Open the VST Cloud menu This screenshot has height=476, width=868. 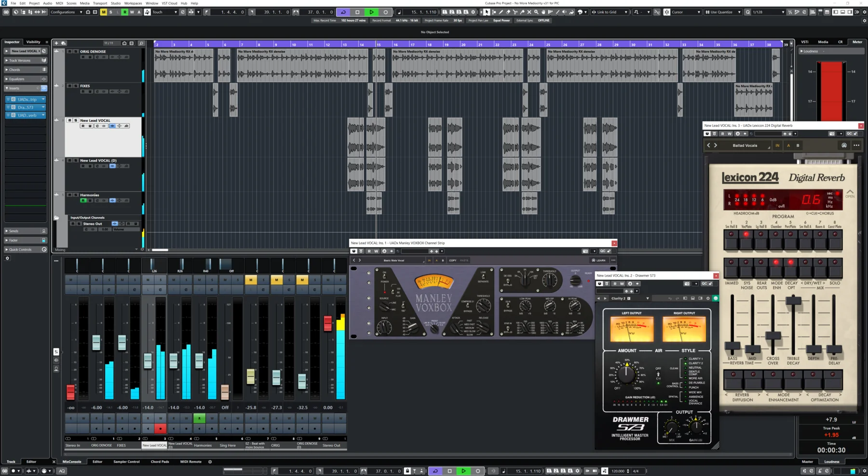point(169,3)
